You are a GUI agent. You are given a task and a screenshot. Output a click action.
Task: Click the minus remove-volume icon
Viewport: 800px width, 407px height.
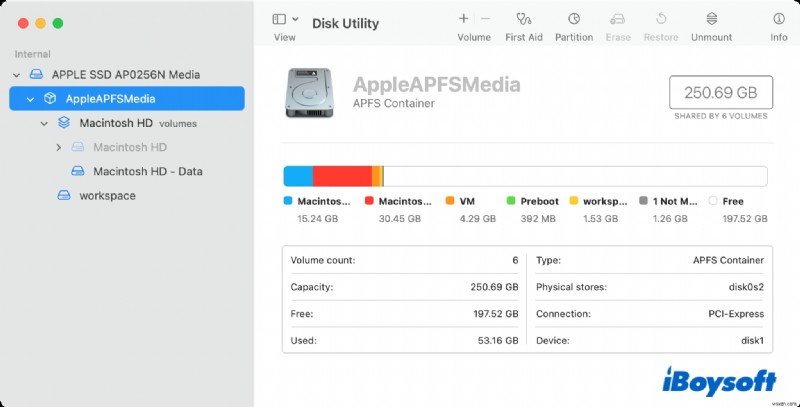(x=485, y=19)
